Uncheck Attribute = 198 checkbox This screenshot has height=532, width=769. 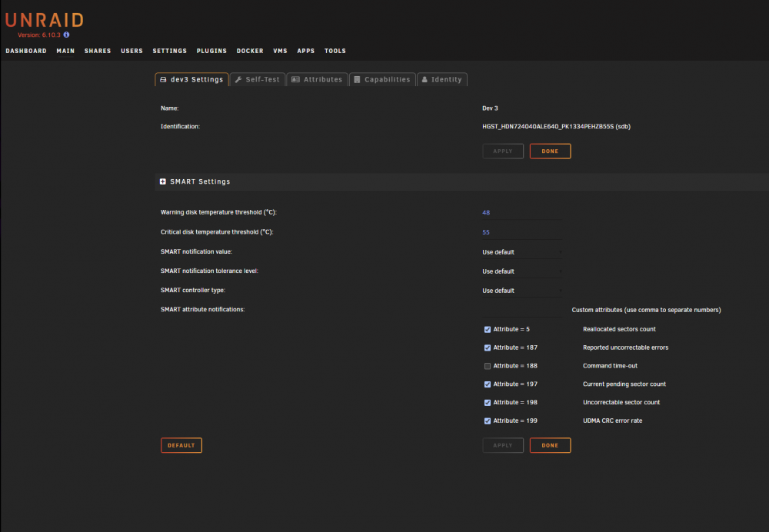(x=488, y=403)
